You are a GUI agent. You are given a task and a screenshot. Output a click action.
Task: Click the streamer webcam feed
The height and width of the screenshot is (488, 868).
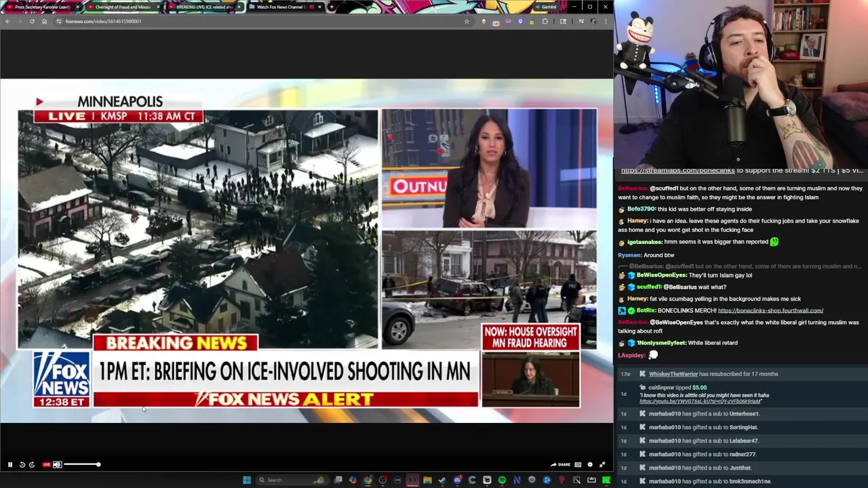741,83
